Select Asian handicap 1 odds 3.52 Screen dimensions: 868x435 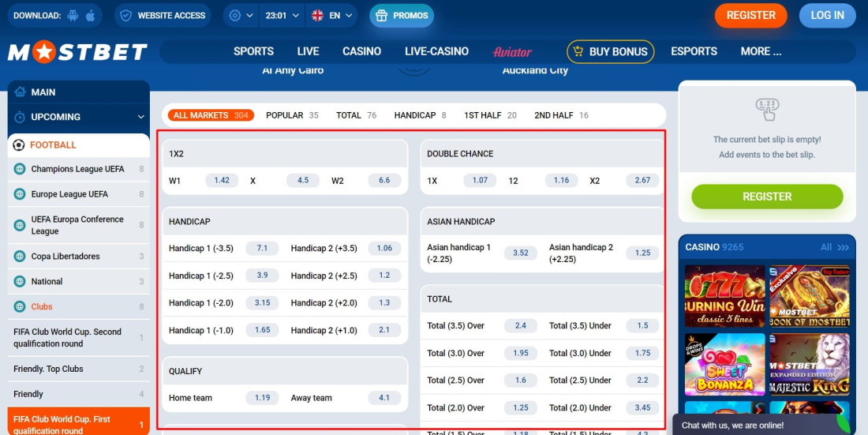(520, 253)
